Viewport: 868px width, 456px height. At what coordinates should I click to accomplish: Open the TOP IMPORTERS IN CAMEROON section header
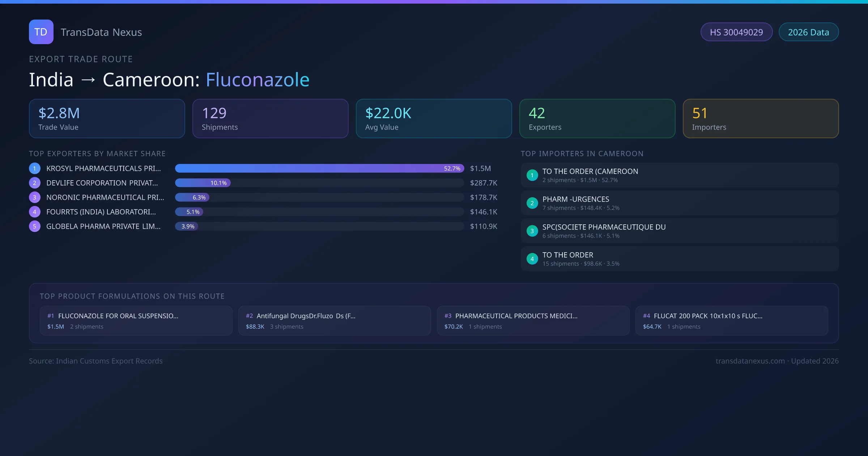click(582, 153)
